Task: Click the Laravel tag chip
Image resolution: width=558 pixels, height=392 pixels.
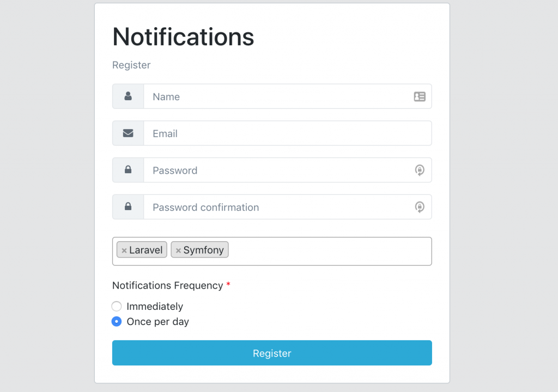Action: point(146,250)
